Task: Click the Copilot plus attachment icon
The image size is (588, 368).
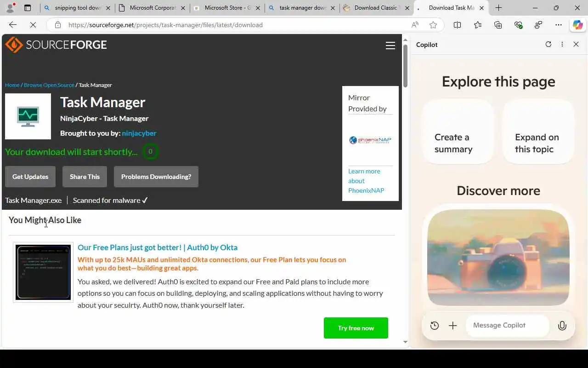Action: click(453, 326)
